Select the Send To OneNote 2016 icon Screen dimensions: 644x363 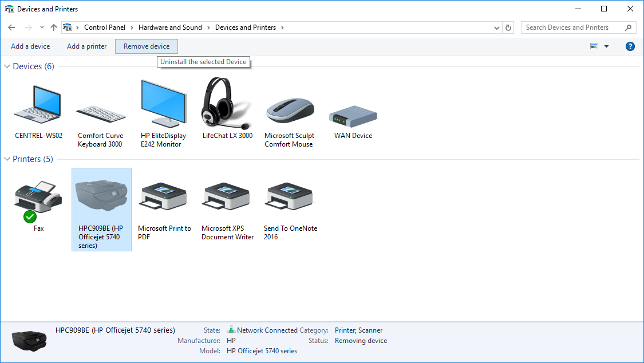tap(290, 196)
